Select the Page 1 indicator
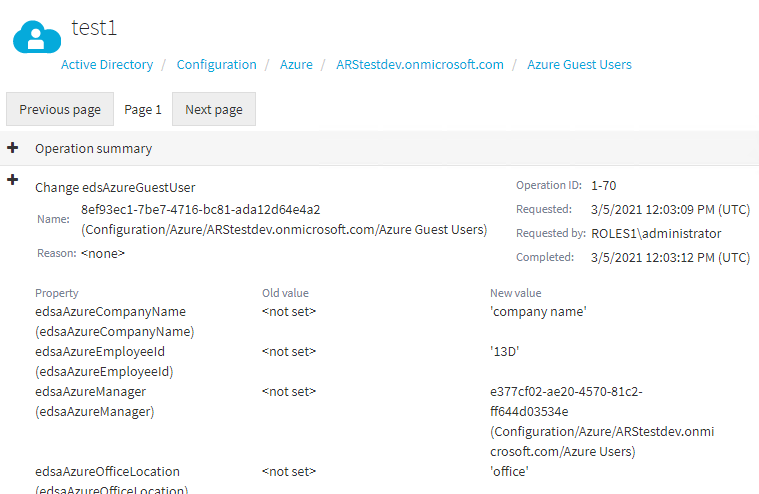The width and height of the screenshot is (759, 494). click(143, 110)
